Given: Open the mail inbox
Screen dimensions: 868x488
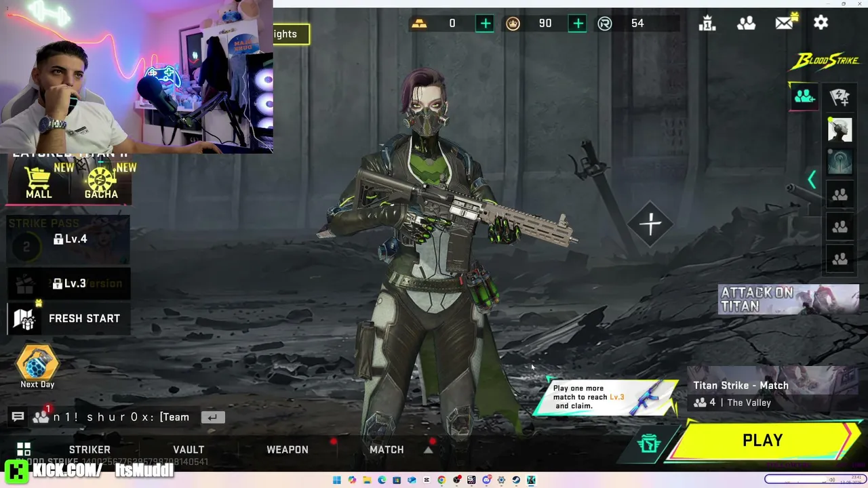Looking at the screenshot, I should coord(785,22).
